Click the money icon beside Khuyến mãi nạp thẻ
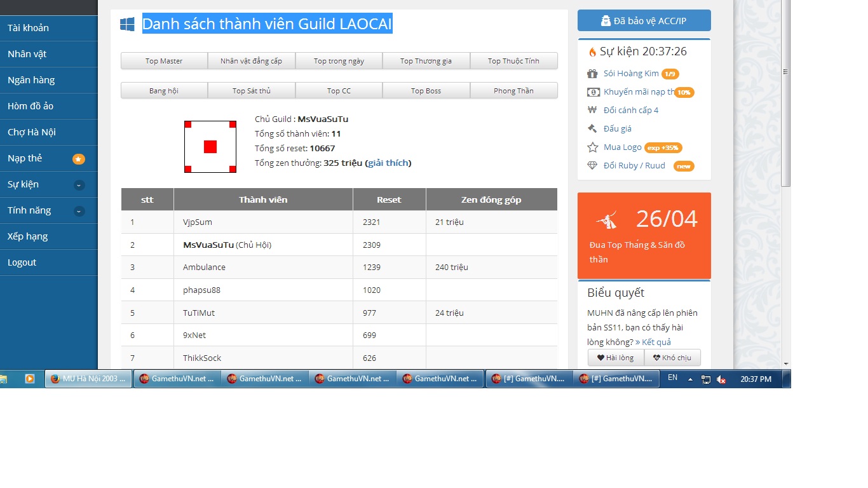 [x=592, y=92]
